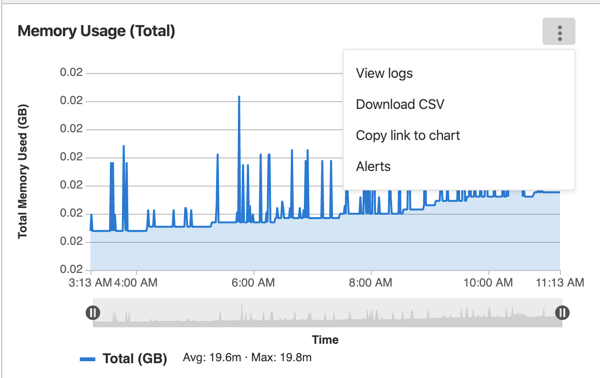Click the Memory Usage (Total) chart title
The width and height of the screenshot is (600, 378).
96,31
